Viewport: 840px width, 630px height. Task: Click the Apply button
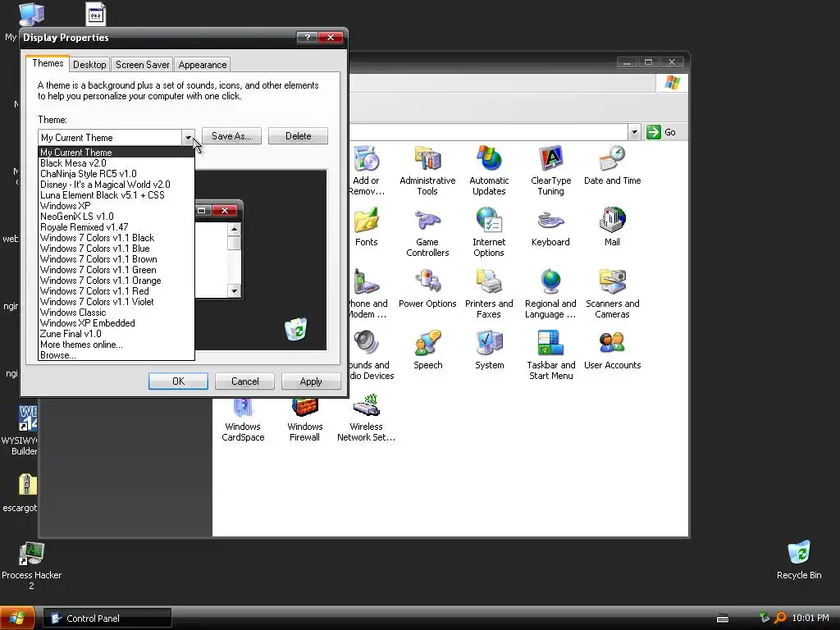coord(311,381)
